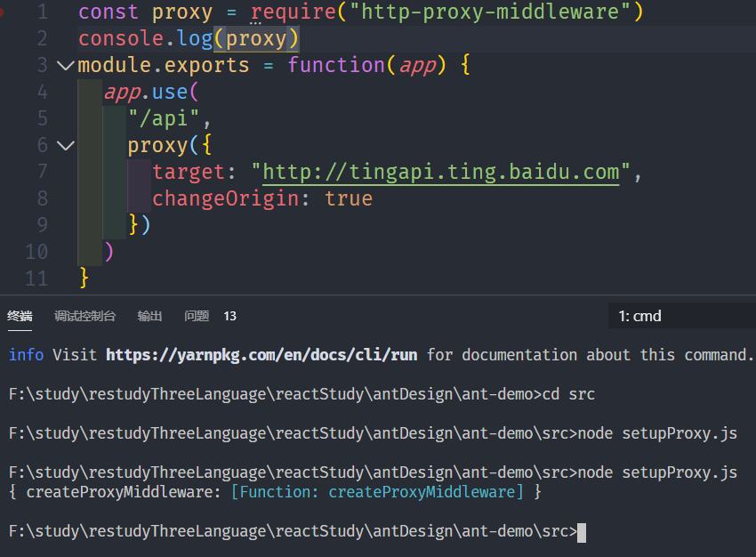This screenshot has width=756, height=557.
Task: Click the problems count badge 13
Action: click(x=230, y=316)
